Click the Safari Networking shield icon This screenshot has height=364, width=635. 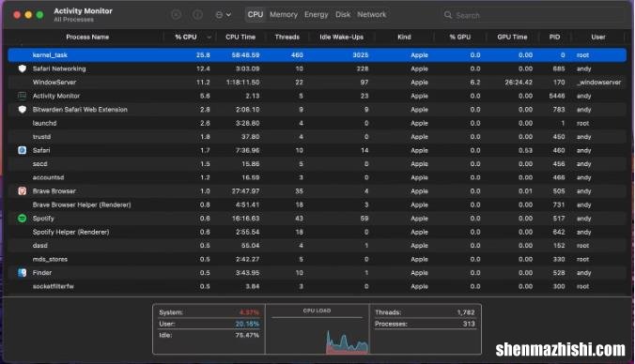click(23, 68)
